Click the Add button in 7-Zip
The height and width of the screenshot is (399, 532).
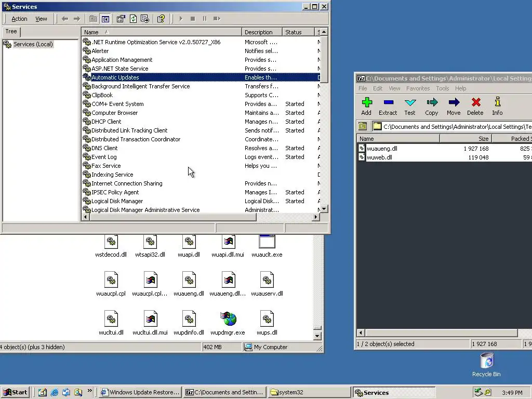pyautogui.click(x=366, y=107)
